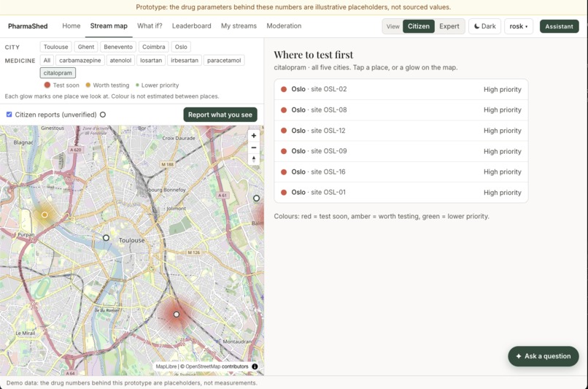Image resolution: width=588 pixels, height=389 pixels.
Task: Open the Moderation tab
Action: (284, 26)
